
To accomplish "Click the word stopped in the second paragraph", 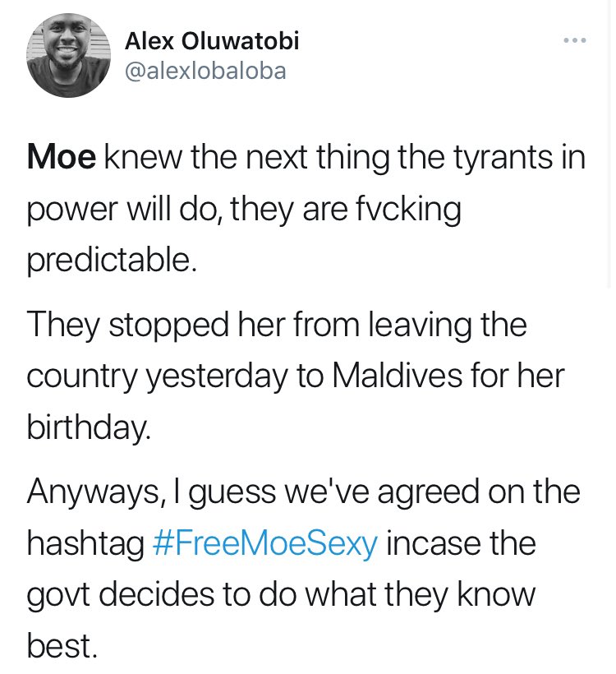I will point(168,325).
